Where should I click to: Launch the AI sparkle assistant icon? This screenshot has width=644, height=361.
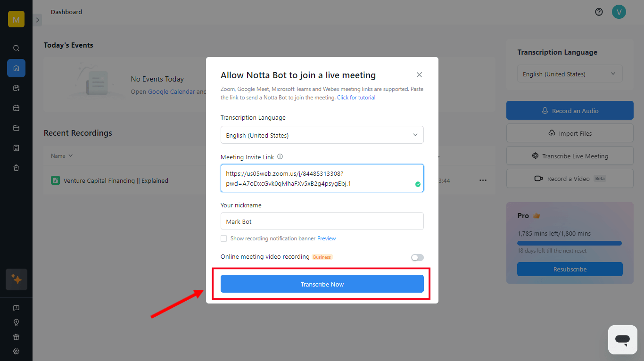17,279
